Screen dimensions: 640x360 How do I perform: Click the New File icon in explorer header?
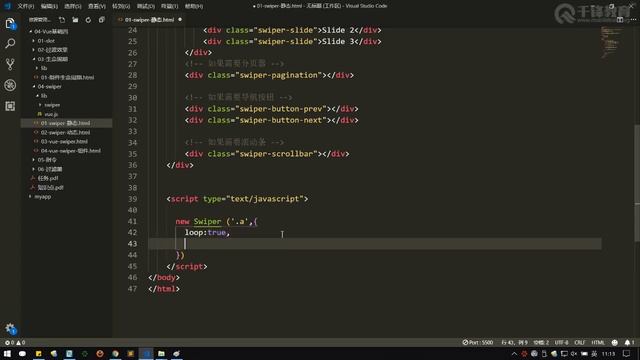tap(62, 20)
